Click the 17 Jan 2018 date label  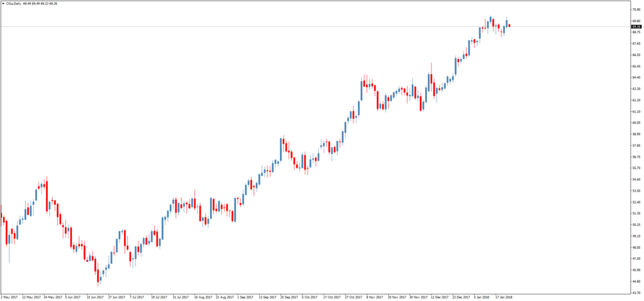(x=504, y=297)
